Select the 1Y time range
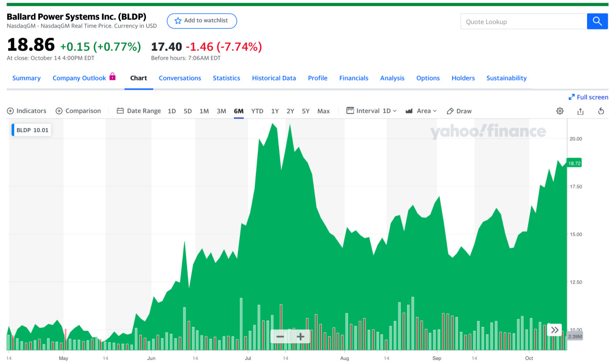 [275, 111]
